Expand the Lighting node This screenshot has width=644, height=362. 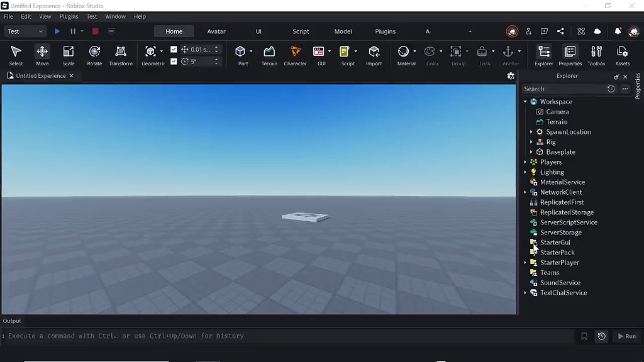coord(525,172)
